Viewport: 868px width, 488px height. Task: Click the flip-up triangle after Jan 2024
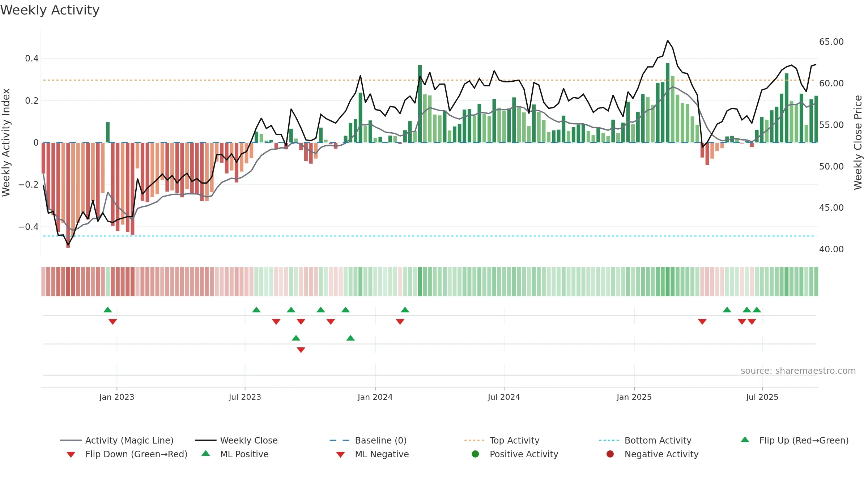point(405,310)
